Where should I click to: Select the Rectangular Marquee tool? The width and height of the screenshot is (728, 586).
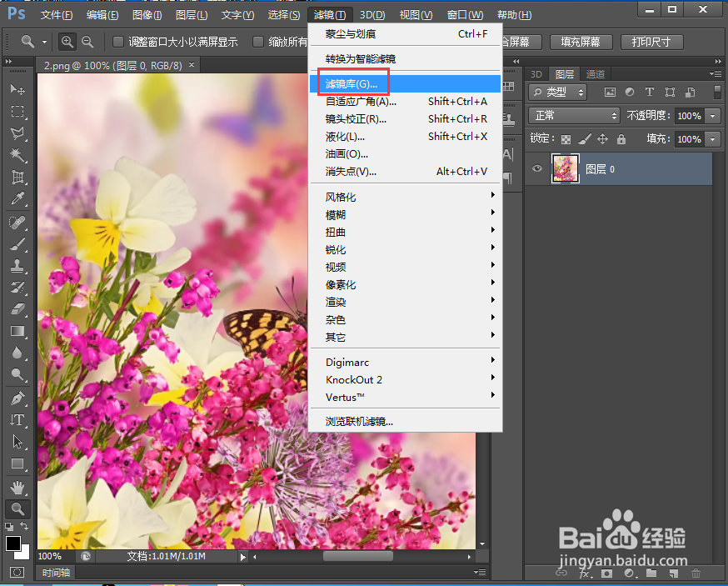[x=17, y=111]
